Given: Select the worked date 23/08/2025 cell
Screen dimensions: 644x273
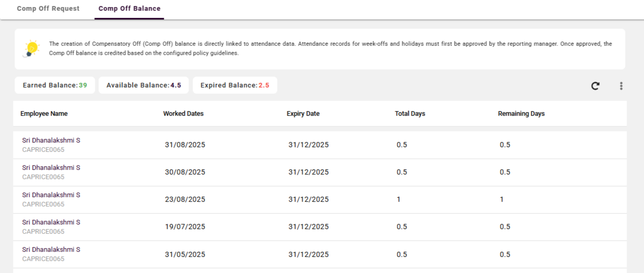Looking at the screenshot, I should point(185,199).
